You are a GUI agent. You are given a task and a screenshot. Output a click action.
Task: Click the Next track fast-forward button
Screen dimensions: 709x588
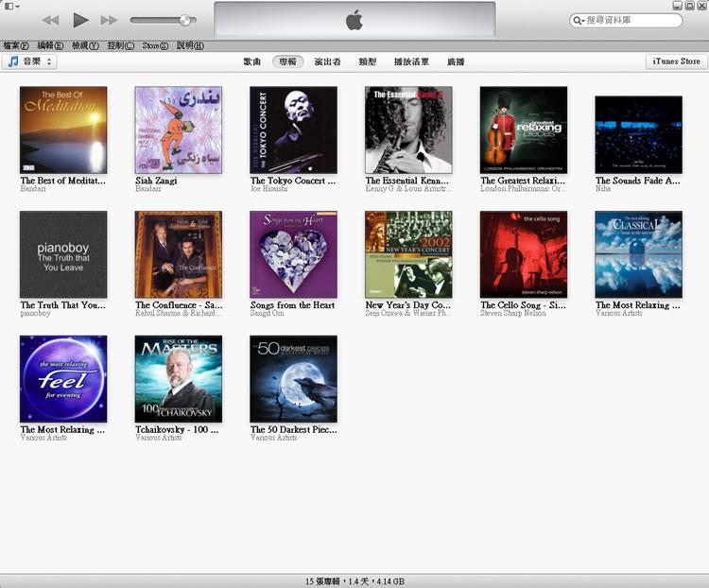tap(109, 20)
